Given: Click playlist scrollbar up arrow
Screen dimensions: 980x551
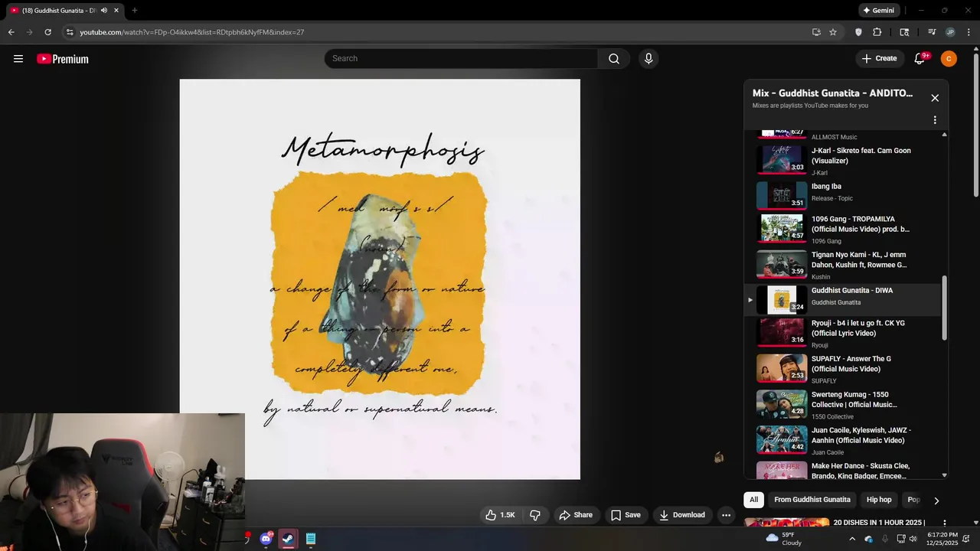Looking at the screenshot, I should pos(944,135).
